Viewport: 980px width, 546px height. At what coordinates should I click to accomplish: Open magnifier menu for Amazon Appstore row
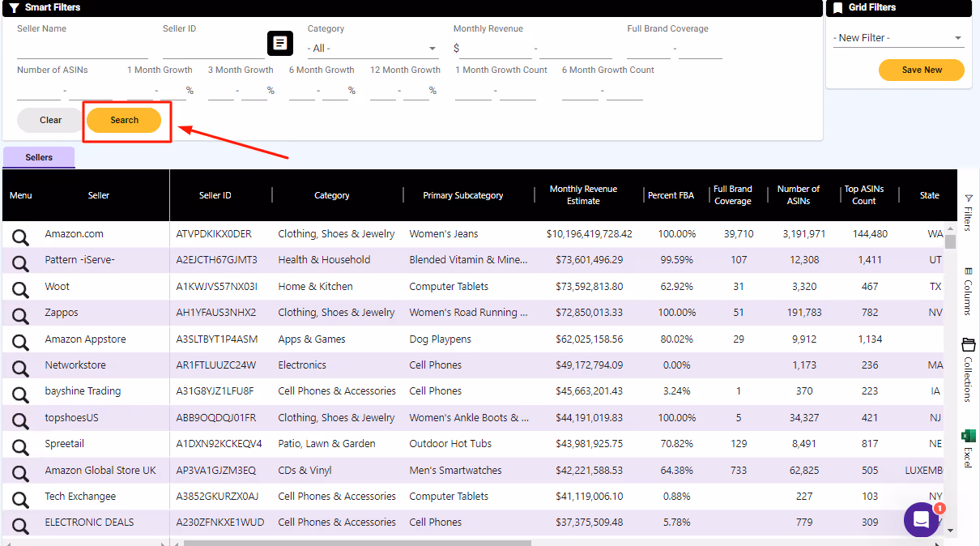[20, 341]
